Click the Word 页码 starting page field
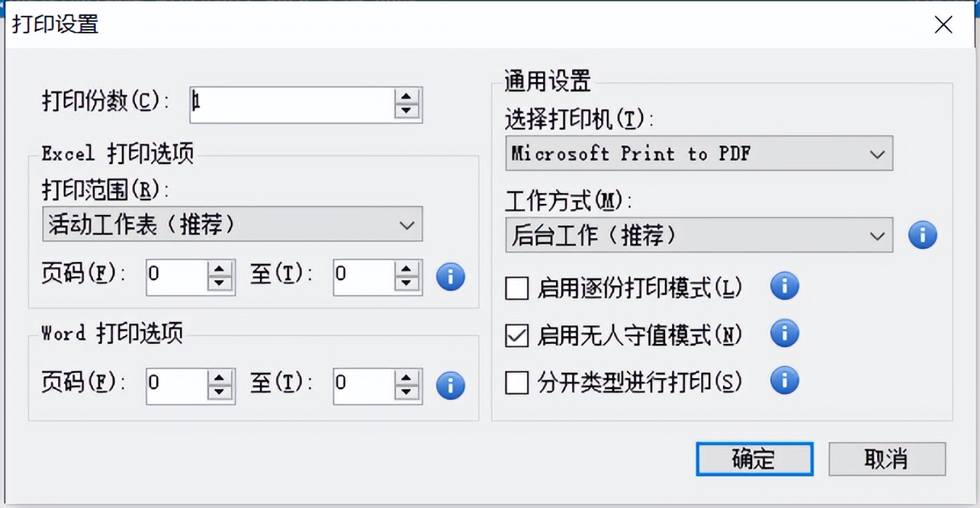Image resolution: width=980 pixels, height=508 pixels. (x=178, y=385)
